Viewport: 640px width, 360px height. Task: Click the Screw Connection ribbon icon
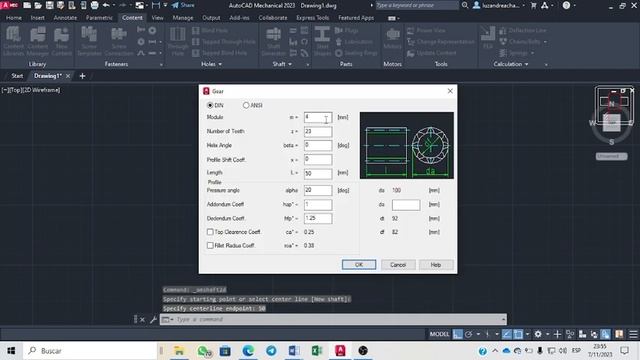tap(119, 41)
